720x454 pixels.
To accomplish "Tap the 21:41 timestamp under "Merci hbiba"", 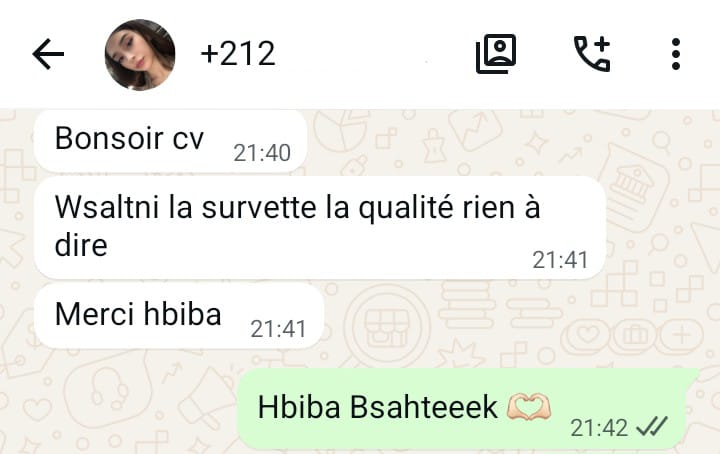I will (278, 329).
